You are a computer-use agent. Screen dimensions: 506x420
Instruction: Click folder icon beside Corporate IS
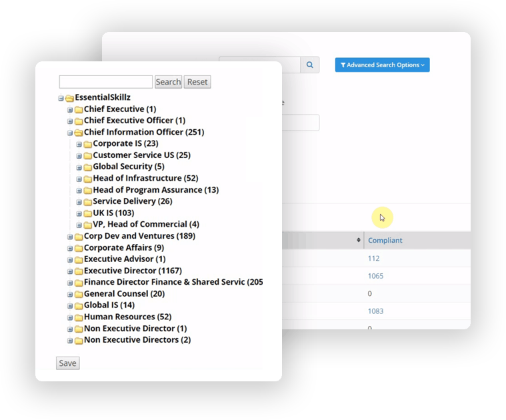[87, 144]
